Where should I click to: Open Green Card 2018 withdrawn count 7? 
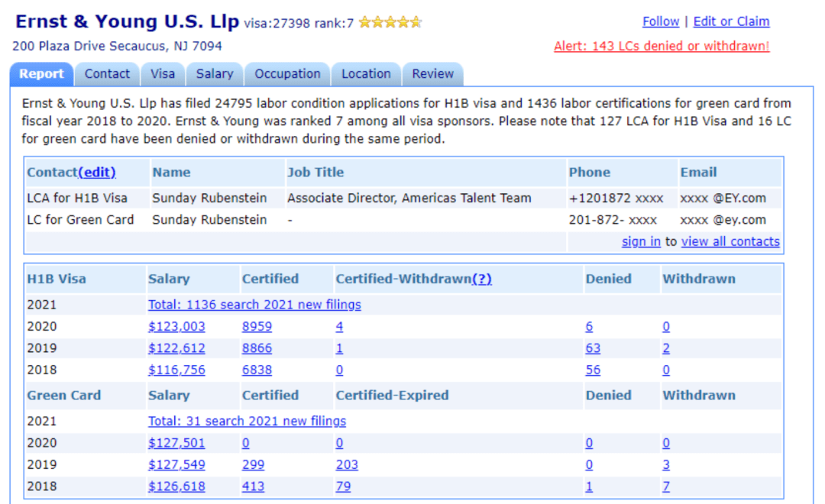pyautogui.click(x=666, y=486)
